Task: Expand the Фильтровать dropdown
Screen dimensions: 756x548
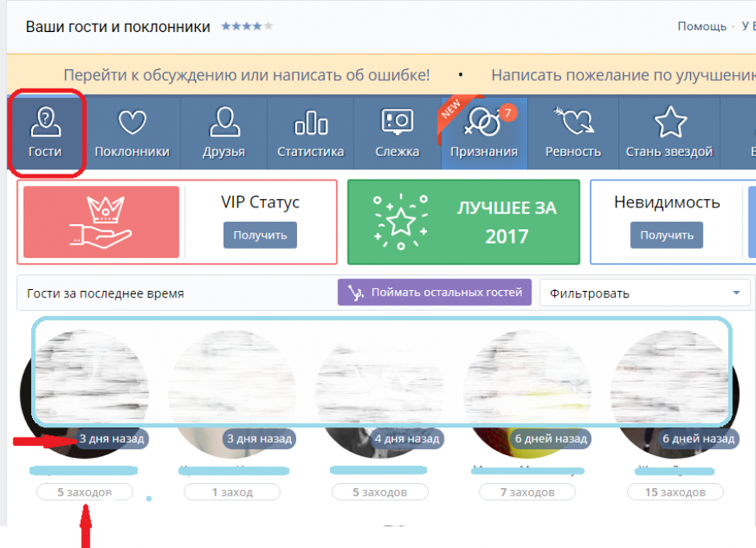Action: [x=645, y=293]
